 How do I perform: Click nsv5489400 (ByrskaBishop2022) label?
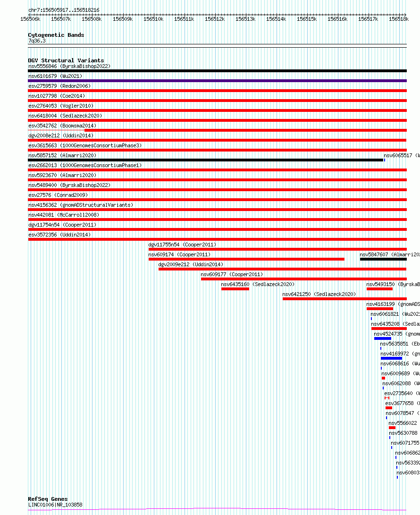(x=69, y=185)
